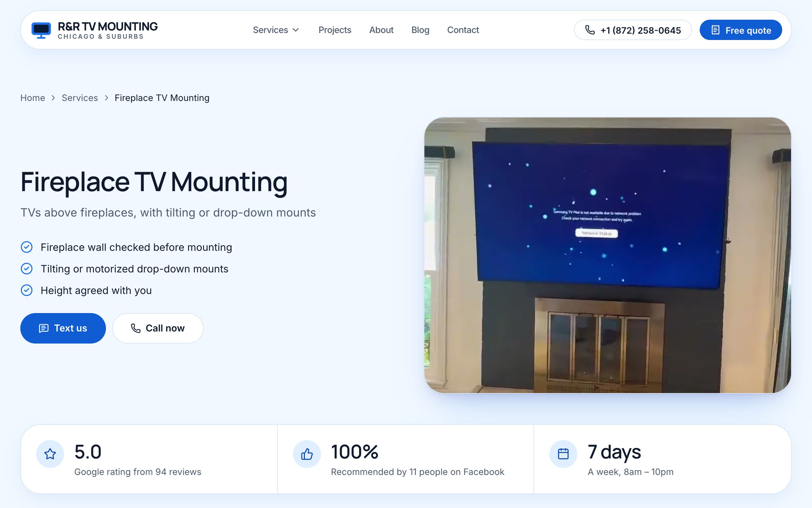Select the Call now button label
Screen dimensions: 812x508
165,328
